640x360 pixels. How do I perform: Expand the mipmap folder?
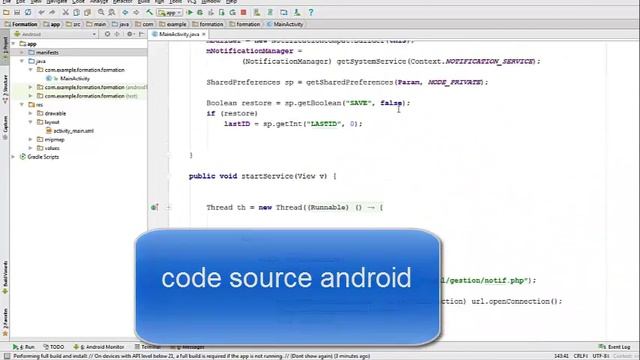click(x=31, y=139)
